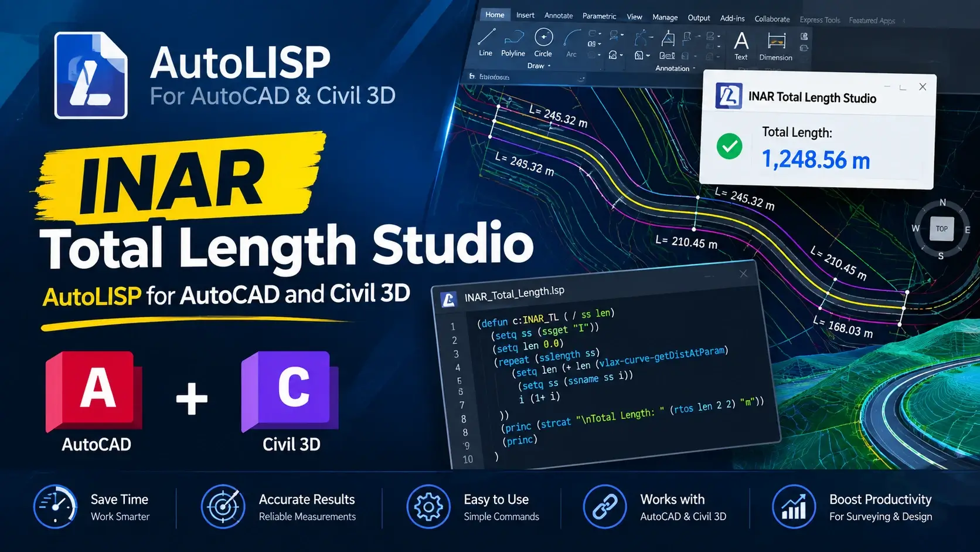Close the INAR_Total_Length.lsp code window
Image resolution: width=980 pixels, height=552 pixels.
743,274
